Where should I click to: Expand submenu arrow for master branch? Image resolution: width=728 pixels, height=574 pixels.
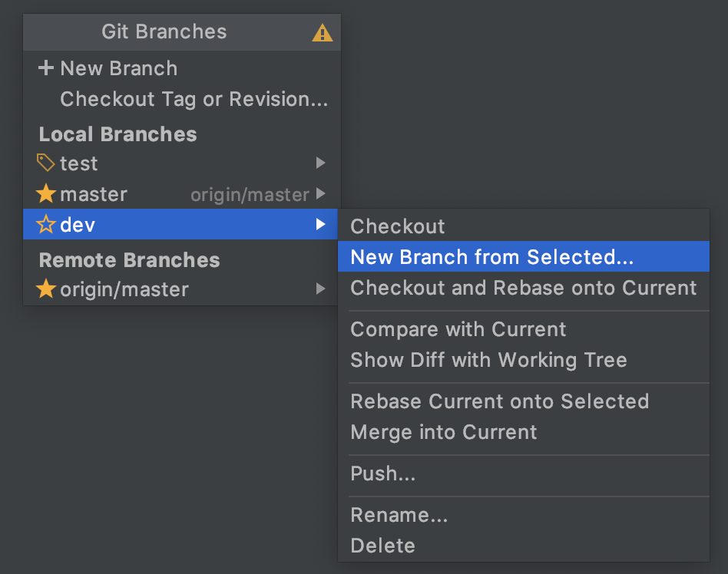(320, 193)
